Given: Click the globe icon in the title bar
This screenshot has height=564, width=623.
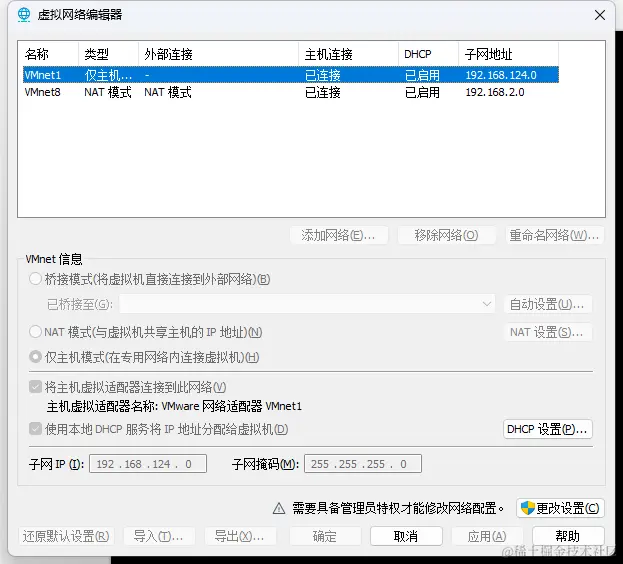Looking at the screenshot, I should [24, 15].
